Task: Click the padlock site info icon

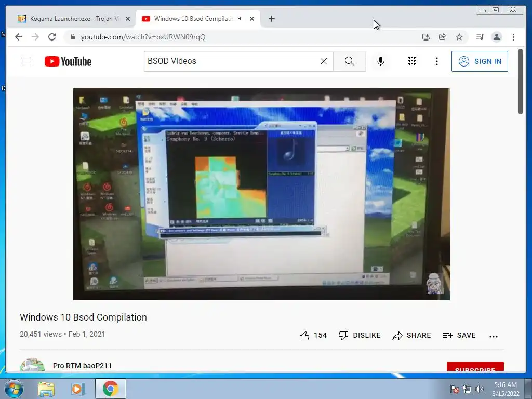Action: point(73,37)
